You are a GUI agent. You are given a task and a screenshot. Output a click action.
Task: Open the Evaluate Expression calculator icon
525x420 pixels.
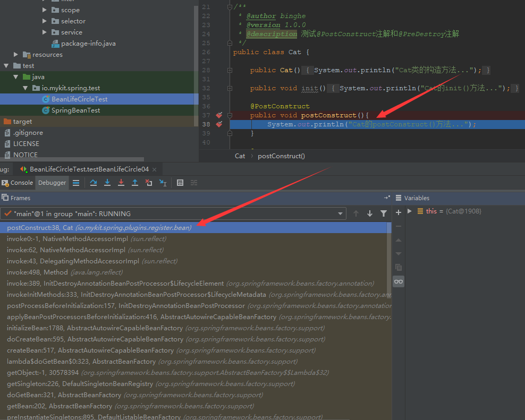point(180,183)
